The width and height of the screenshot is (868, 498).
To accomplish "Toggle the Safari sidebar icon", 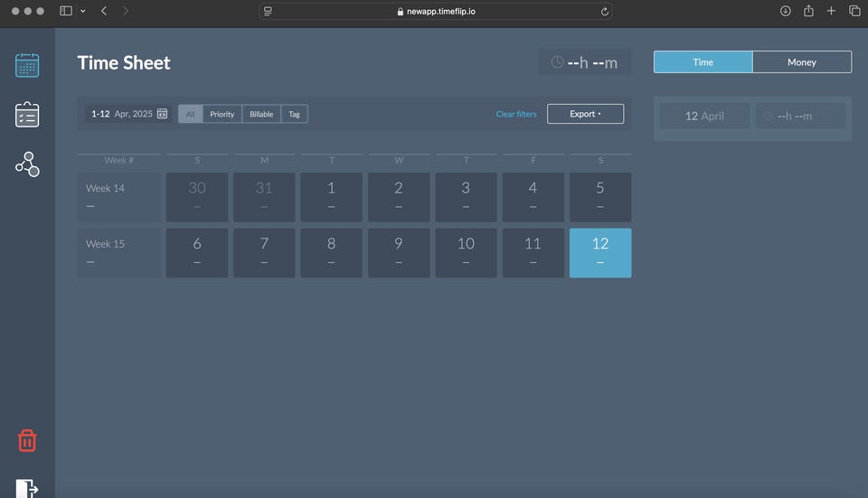I will click(x=66, y=11).
